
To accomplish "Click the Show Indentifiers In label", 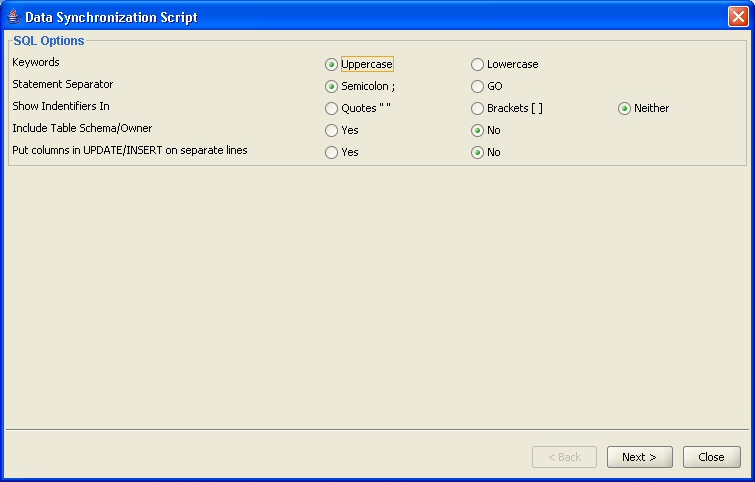I will coord(61,106).
